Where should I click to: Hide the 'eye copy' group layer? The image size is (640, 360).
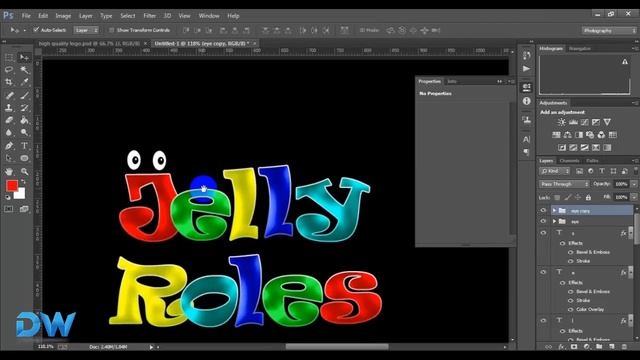coord(543,210)
